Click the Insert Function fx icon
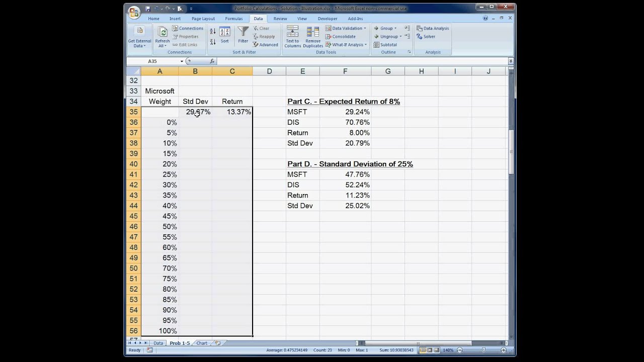The height and width of the screenshot is (362, 644). [x=212, y=61]
